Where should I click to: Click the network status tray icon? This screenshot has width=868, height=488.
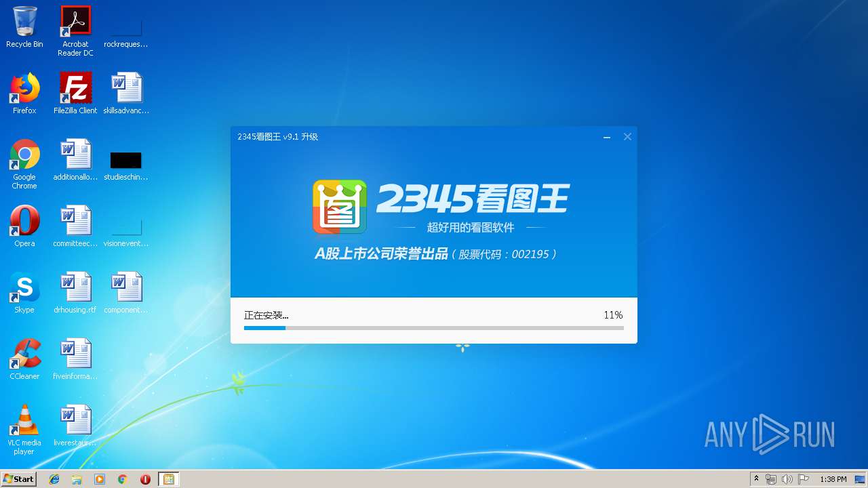[x=771, y=479]
